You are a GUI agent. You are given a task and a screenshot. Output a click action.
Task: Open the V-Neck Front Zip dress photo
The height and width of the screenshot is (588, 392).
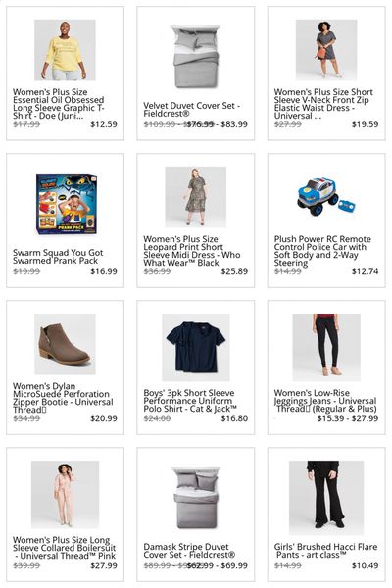point(326,50)
